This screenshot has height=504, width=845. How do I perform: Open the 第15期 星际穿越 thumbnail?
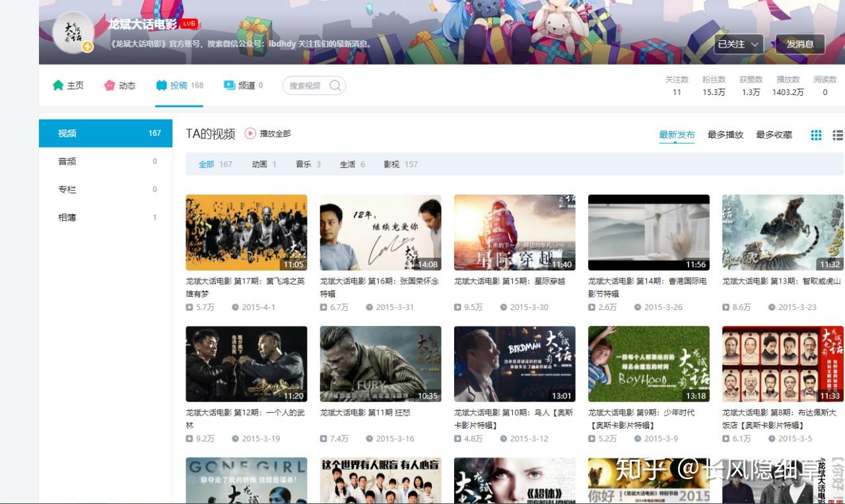pyautogui.click(x=515, y=232)
